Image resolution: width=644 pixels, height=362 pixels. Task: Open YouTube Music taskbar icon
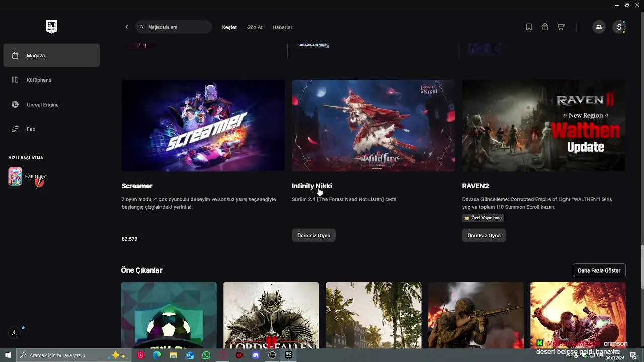click(140, 355)
